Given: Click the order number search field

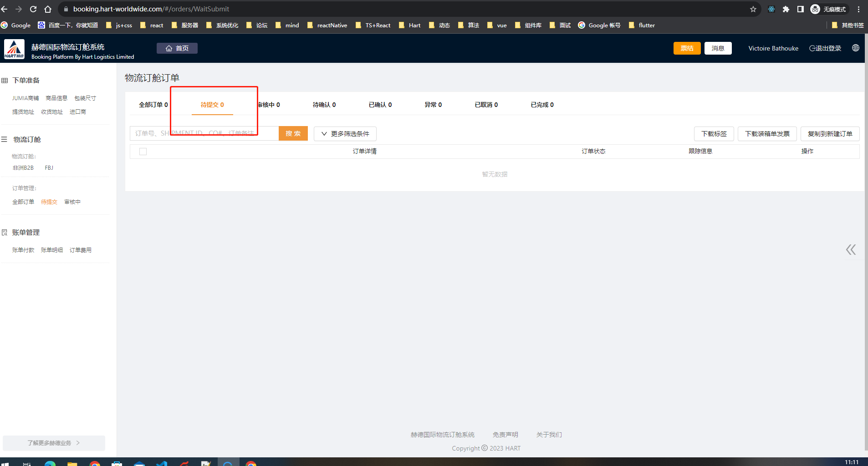Looking at the screenshot, I should click(x=204, y=133).
